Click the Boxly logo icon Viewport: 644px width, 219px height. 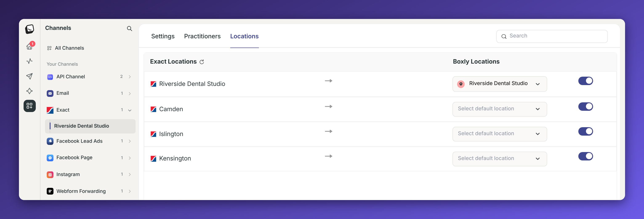(x=29, y=29)
